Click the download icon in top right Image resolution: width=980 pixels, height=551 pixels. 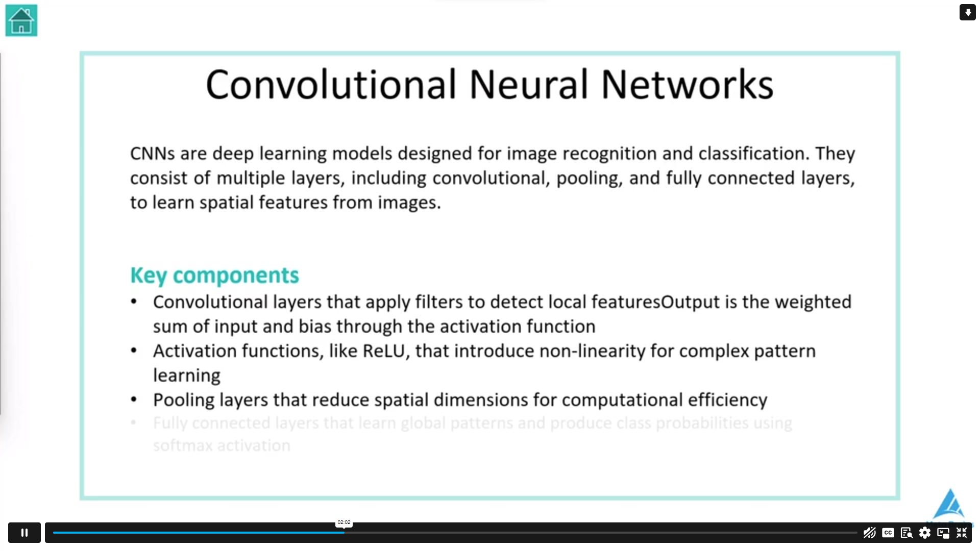point(967,12)
